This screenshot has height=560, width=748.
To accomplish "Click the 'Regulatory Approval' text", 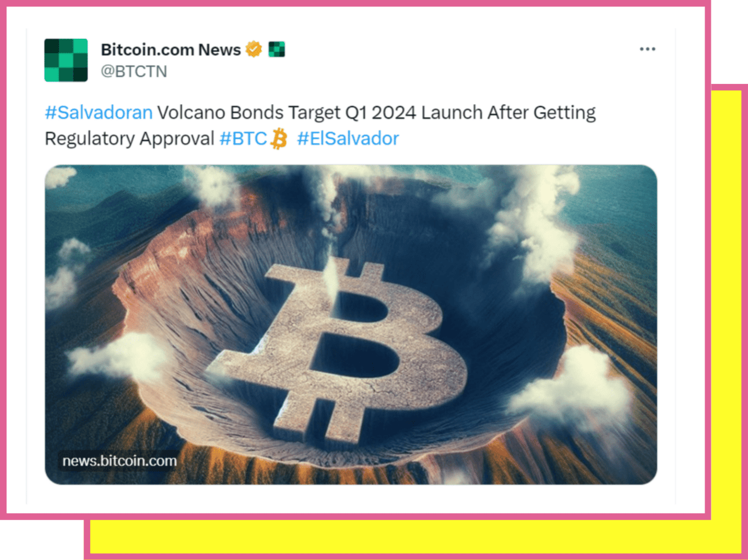I will point(130,139).
